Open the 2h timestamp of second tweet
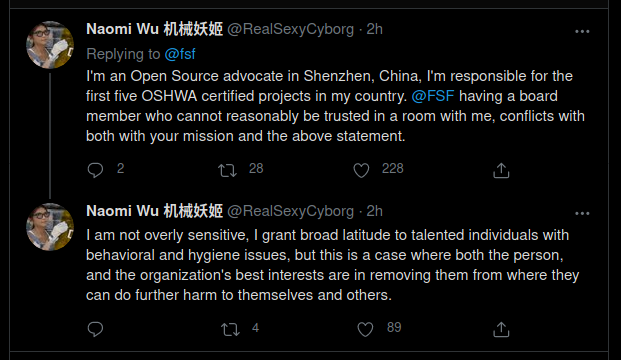The width and height of the screenshot is (621, 360). click(374, 211)
